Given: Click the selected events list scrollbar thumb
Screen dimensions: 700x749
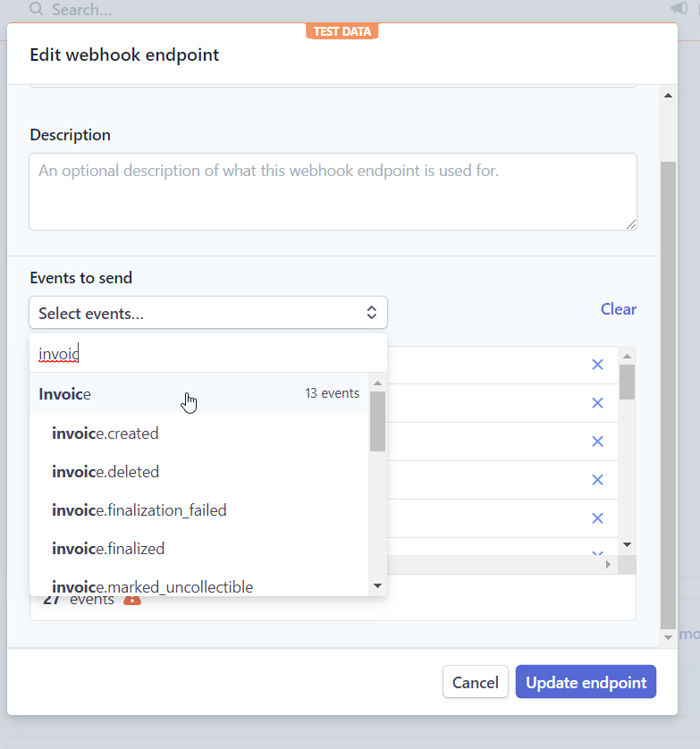Looking at the screenshot, I should point(628,382).
